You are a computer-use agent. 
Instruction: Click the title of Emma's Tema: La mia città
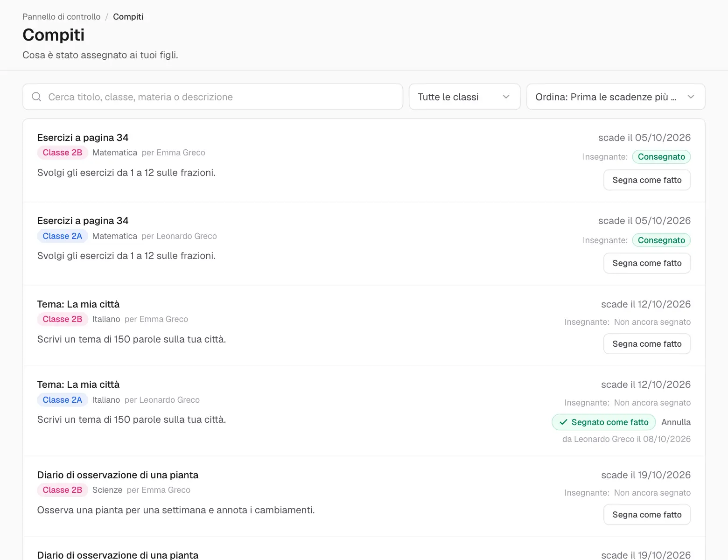pyautogui.click(x=78, y=304)
